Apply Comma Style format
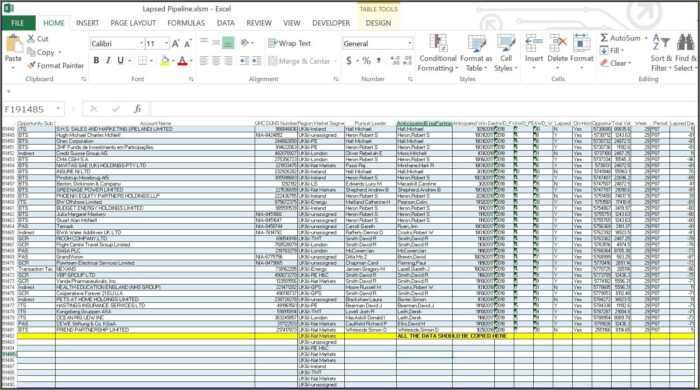700x390 pixels. click(379, 60)
